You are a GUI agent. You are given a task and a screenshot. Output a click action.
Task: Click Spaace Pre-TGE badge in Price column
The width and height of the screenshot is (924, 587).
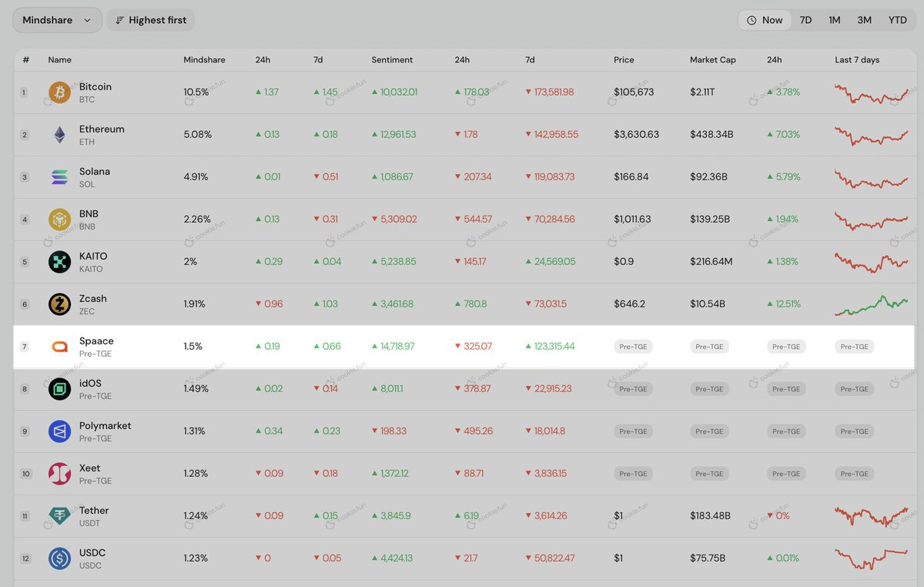point(633,347)
